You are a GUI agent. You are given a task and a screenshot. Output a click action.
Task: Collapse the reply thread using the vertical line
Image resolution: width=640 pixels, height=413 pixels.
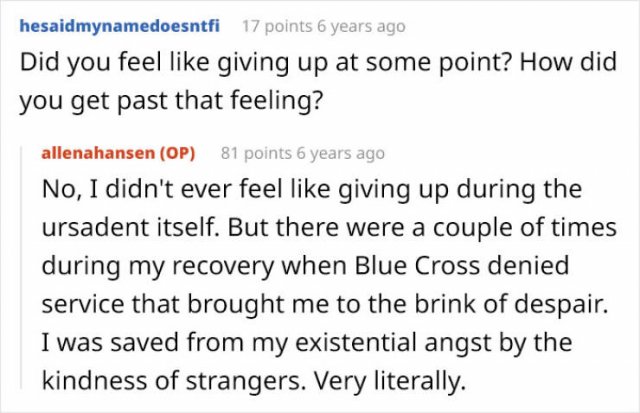pos(21,267)
